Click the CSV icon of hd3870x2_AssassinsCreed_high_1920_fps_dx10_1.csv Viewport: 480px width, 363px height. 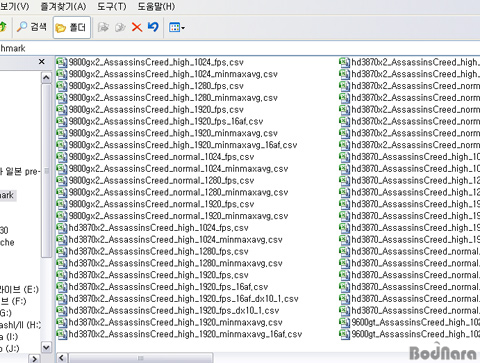[x=62, y=311]
